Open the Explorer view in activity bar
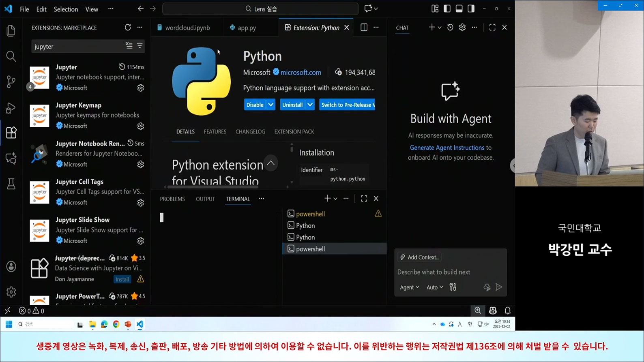 (x=11, y=31)
